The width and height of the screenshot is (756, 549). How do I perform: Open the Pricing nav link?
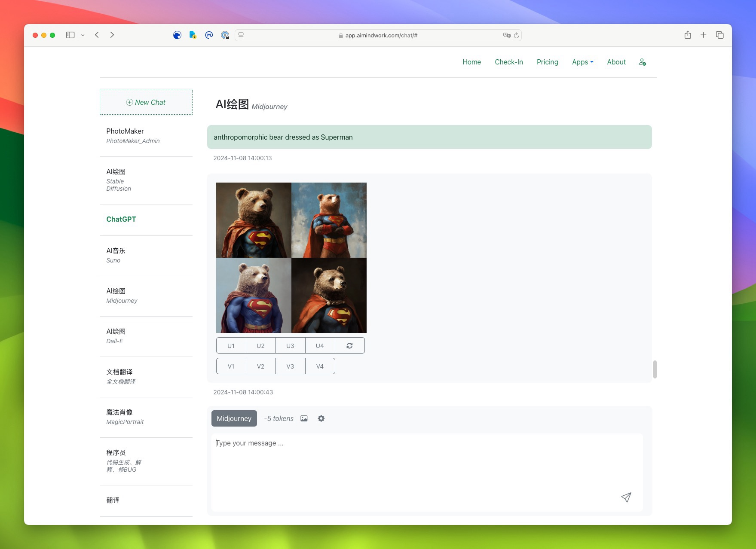[x=548, y=62]
